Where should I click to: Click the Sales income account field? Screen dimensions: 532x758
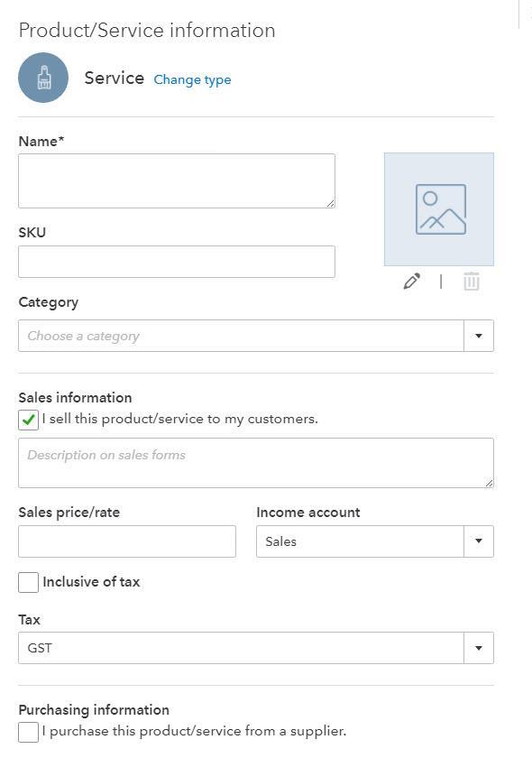[360, 541]
